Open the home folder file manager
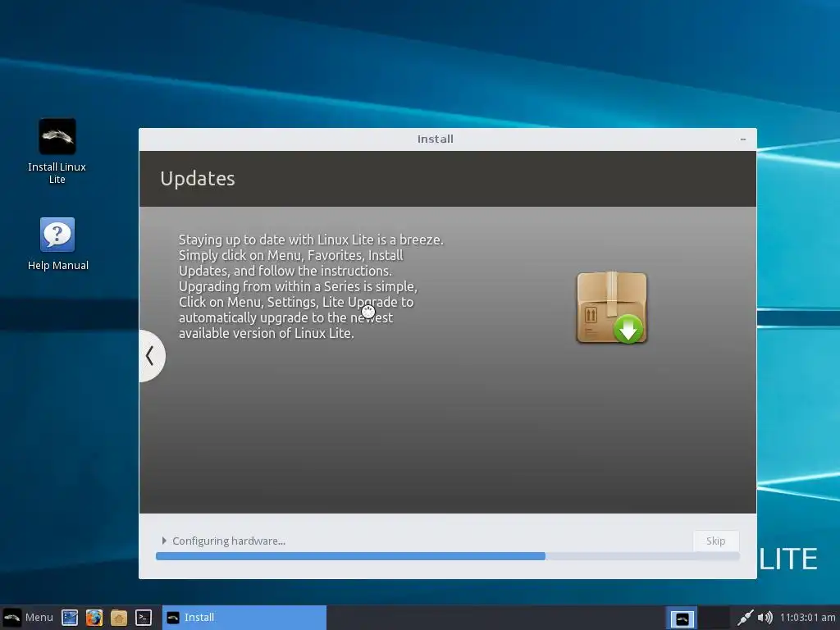The height and width of the screenshot is (630, 840). click(x=118, y=618)
